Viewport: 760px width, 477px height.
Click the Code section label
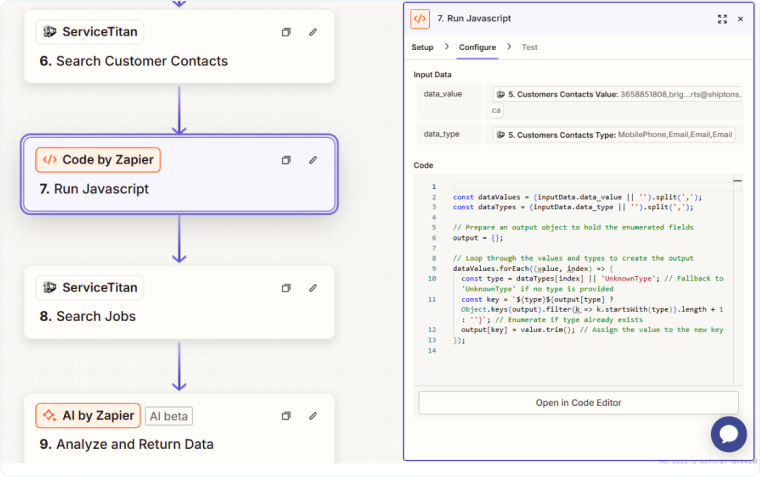(423, 165)
